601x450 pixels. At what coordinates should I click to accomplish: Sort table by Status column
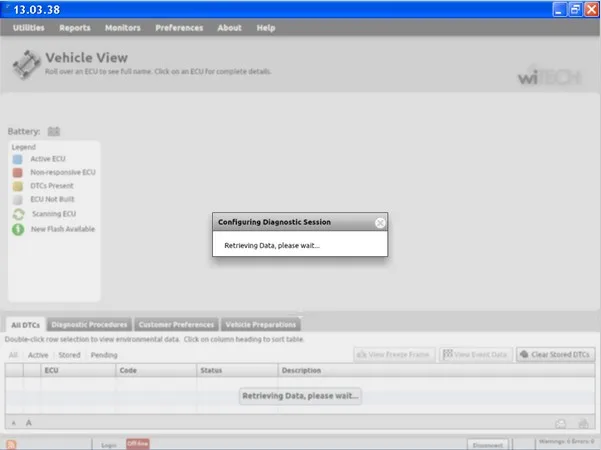pyautogui.click(x=237, y=370)
